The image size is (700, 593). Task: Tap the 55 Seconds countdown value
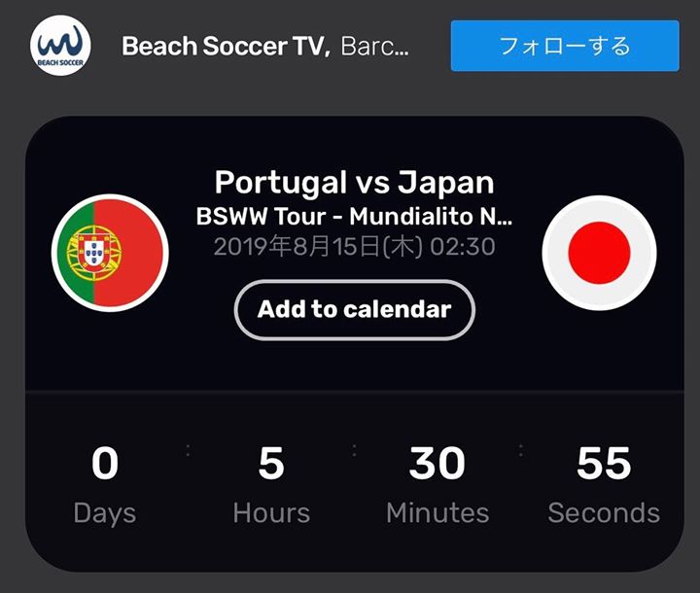pos(604,464)
